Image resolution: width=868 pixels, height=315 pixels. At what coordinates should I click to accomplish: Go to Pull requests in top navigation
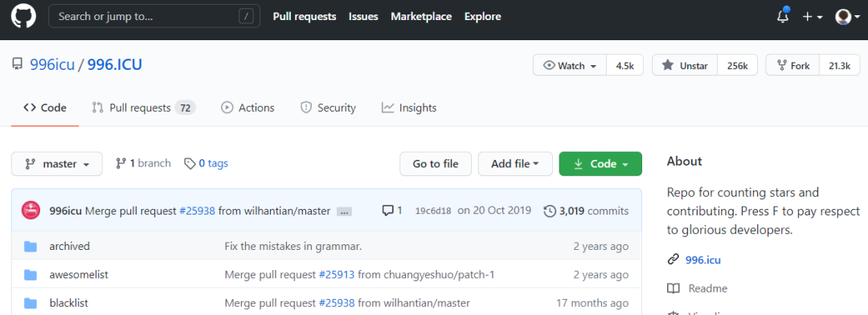coord(305,17)
